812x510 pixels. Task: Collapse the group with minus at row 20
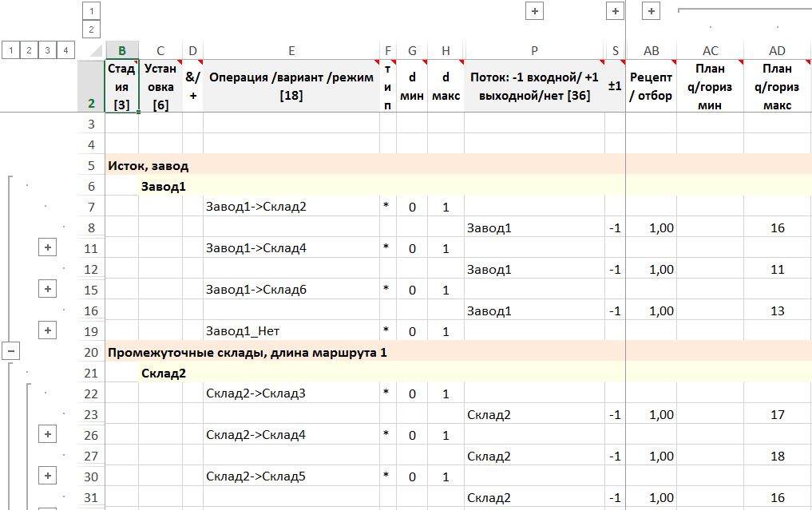(x=11, y=351)
